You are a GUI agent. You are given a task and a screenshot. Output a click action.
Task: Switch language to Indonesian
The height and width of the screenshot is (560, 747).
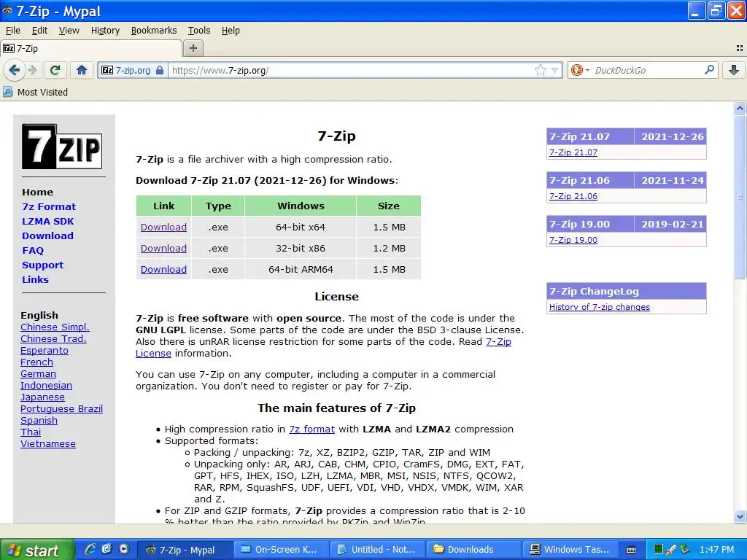46,385
